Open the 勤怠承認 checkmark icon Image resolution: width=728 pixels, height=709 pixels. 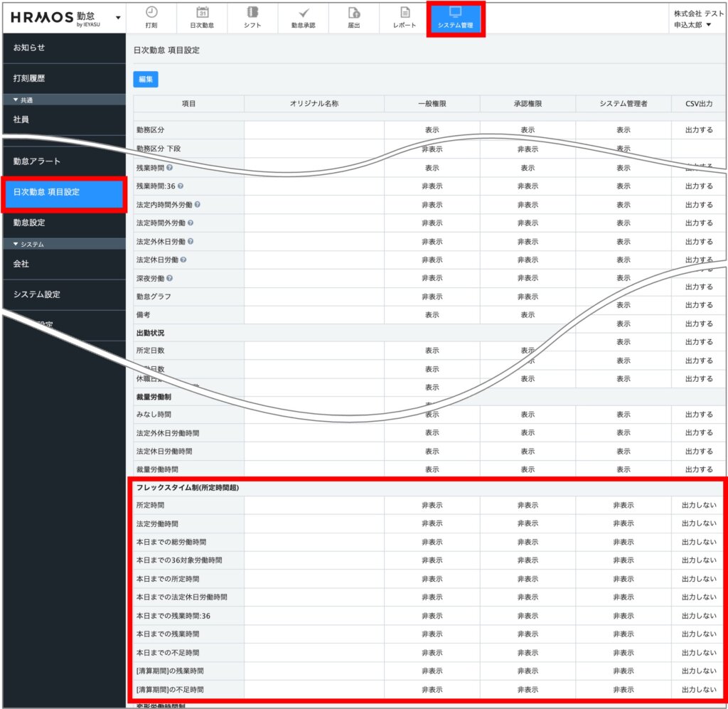point(304,13)
